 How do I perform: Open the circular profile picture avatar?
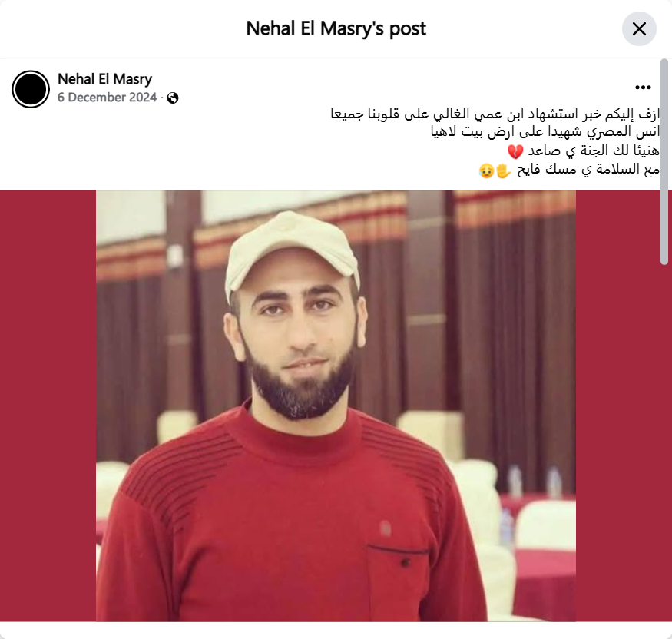pos(31,89)
